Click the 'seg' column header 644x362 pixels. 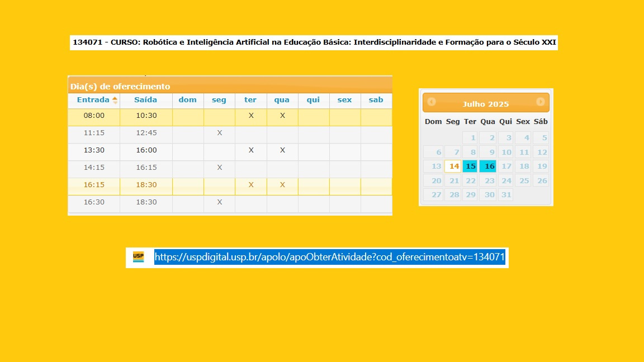point(219,100)
